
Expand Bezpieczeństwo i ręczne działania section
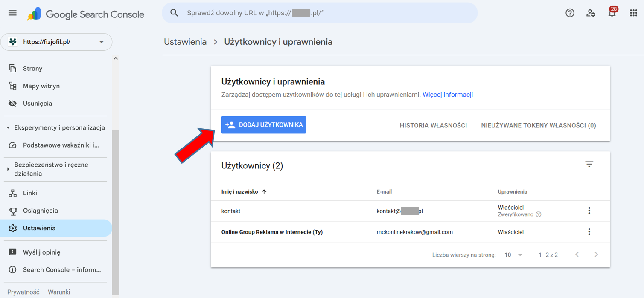coord(8,169)
